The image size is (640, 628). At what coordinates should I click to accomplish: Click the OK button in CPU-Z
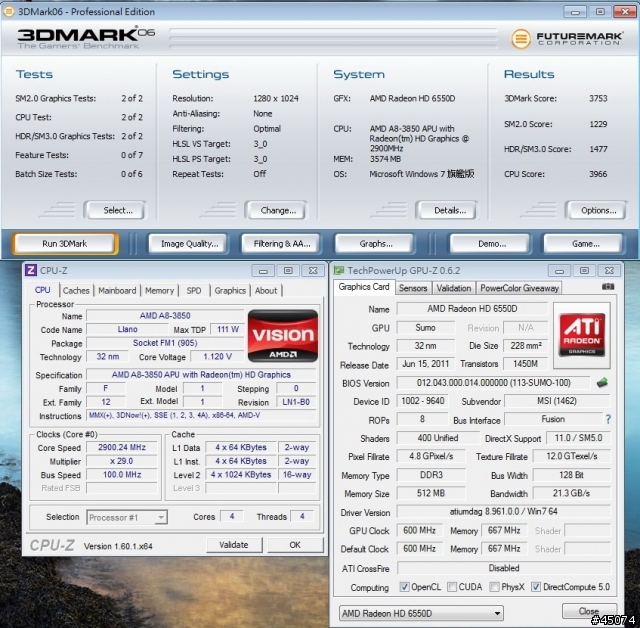tap(295, 545)
